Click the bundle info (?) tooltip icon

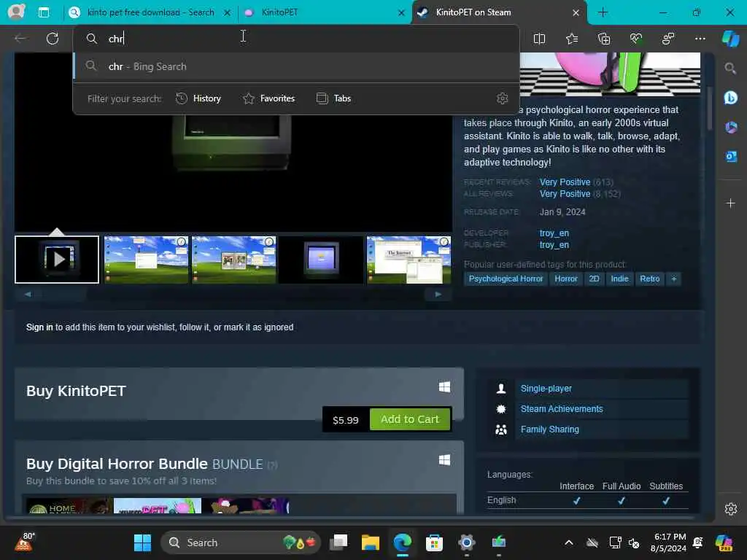[272, 464]
